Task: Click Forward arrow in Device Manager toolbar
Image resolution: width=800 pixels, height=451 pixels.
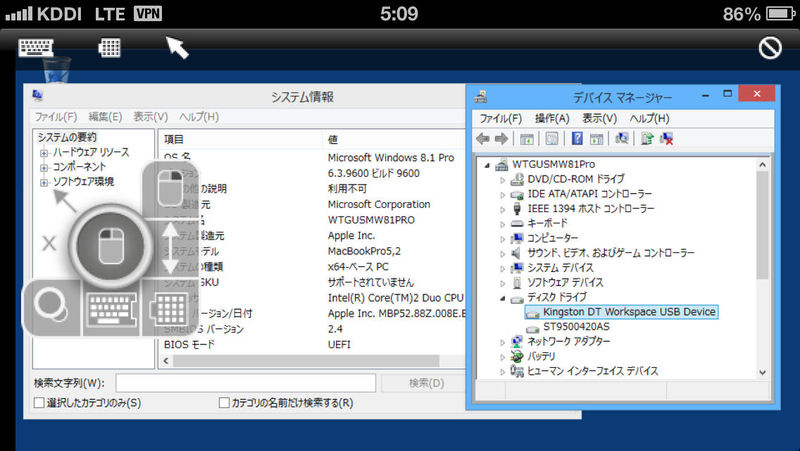Action: click(x=502, y=139)
